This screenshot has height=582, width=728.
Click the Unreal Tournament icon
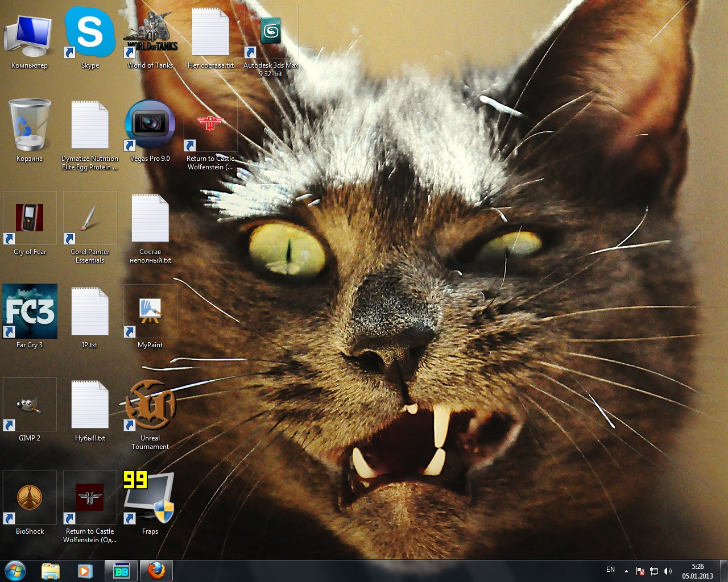point(150,406)
